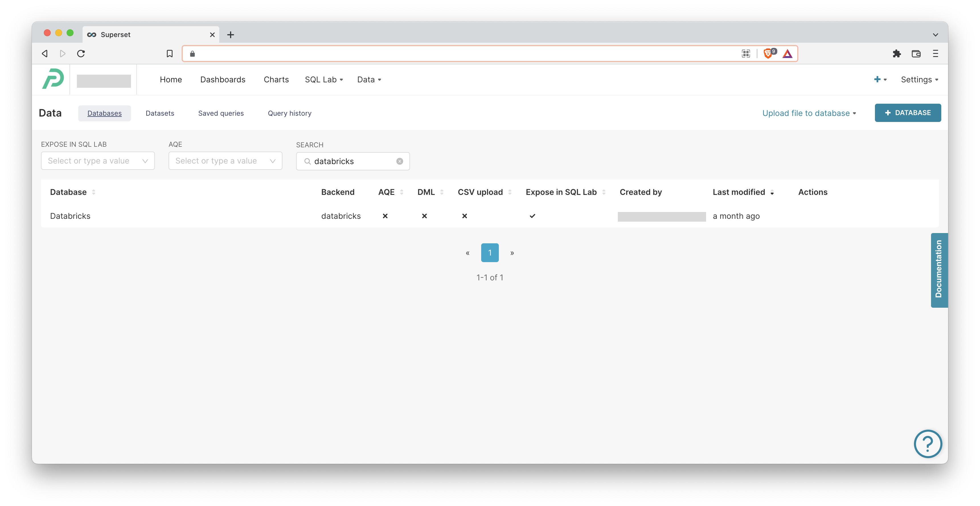The height and width of the screenshot is (506, 980).
Task: Open the Brave wallet icon
Action: coord(916,54)
